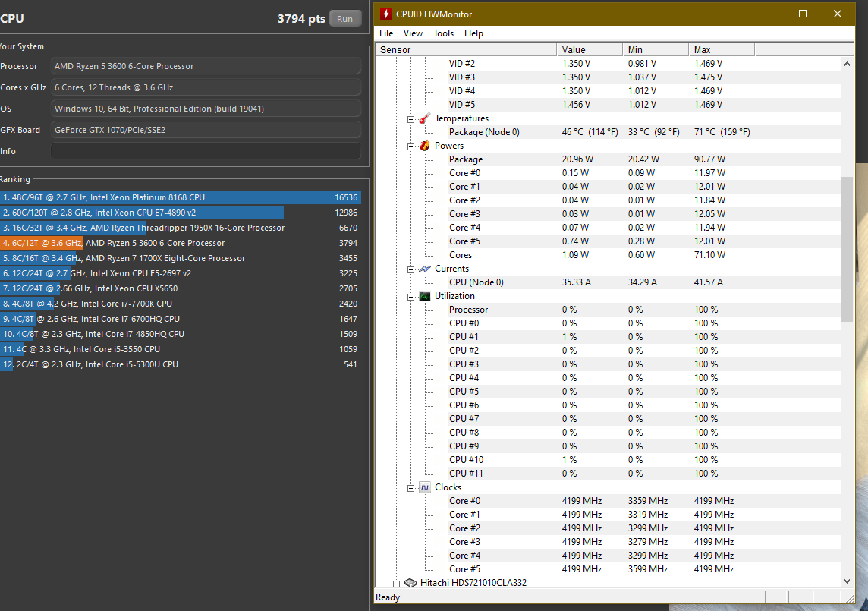Open the File menu in HWMonitor

386,33
